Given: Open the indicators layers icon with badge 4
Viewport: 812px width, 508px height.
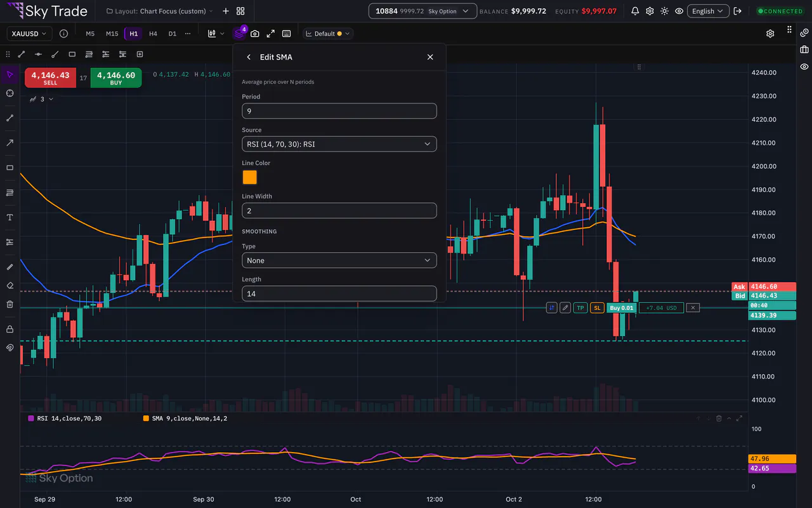Looking at the screenshot, I should coord(239,34).
